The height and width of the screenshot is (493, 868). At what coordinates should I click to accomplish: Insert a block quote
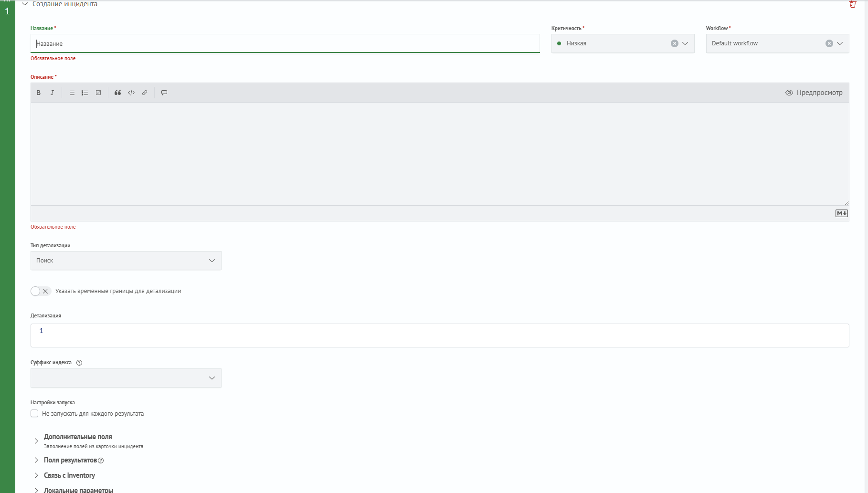[117, 93]
